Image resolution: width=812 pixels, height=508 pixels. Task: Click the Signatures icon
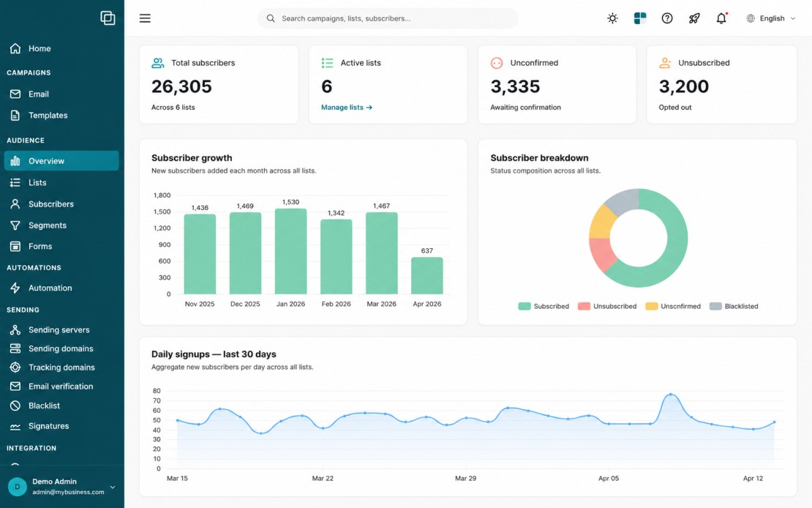pos(15,426)
